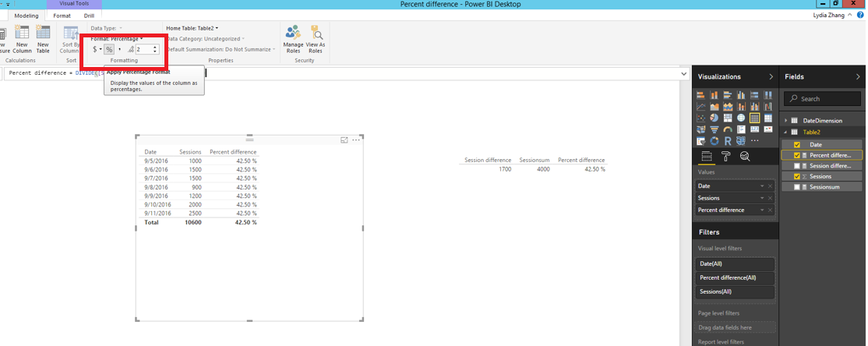The width and height of the screenshot is (868, 346).
Task: Open table visual more options ellipsis
Action: (356, 140)
